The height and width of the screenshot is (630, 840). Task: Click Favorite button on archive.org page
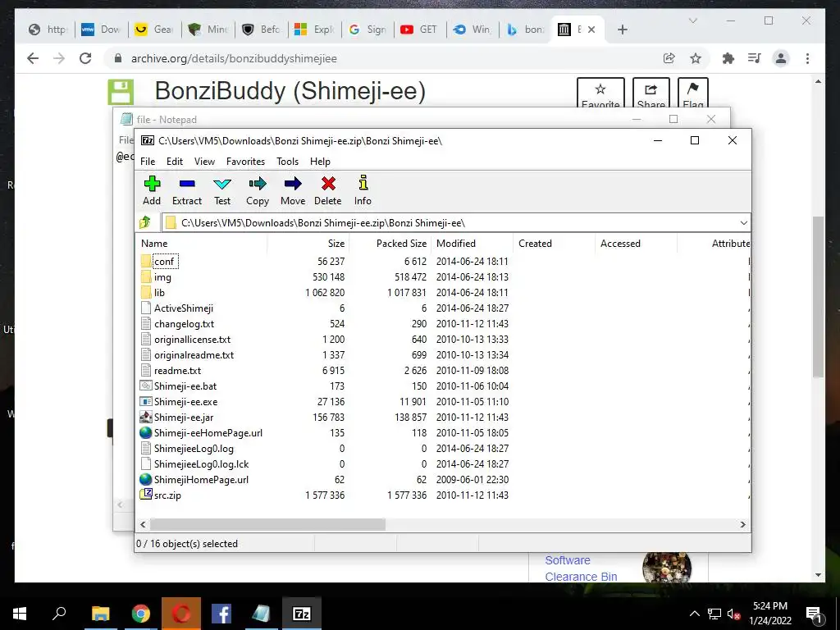click(x=600, y=94)
